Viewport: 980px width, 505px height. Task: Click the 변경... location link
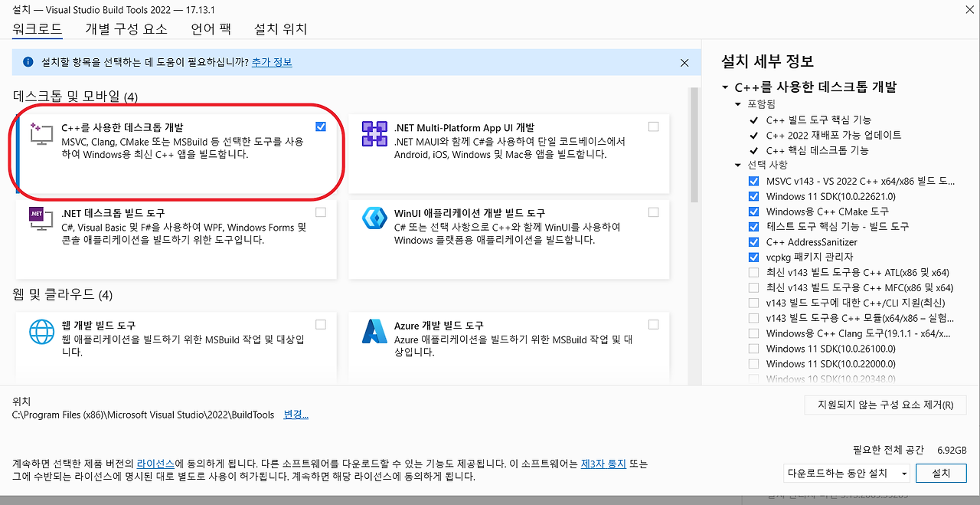[x=296, y=415]
